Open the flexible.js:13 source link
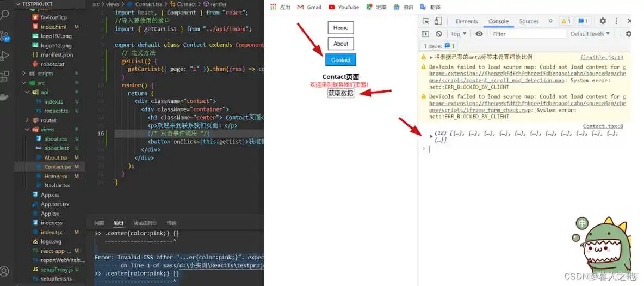 (601, 58)
